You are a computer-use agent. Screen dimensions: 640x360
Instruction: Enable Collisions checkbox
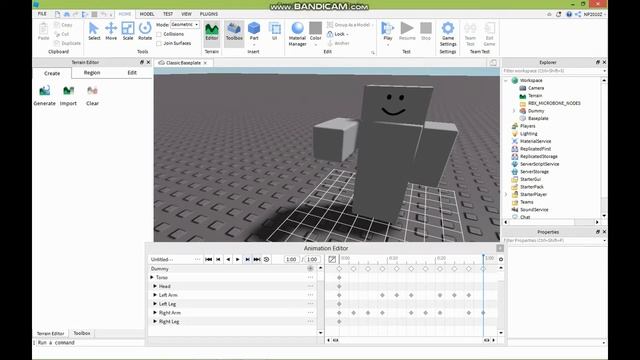159,34
